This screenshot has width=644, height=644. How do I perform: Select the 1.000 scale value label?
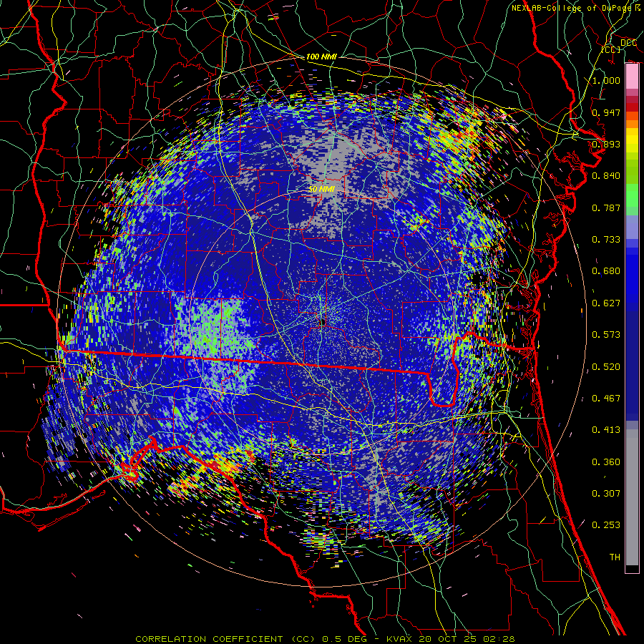click(606, 80)
